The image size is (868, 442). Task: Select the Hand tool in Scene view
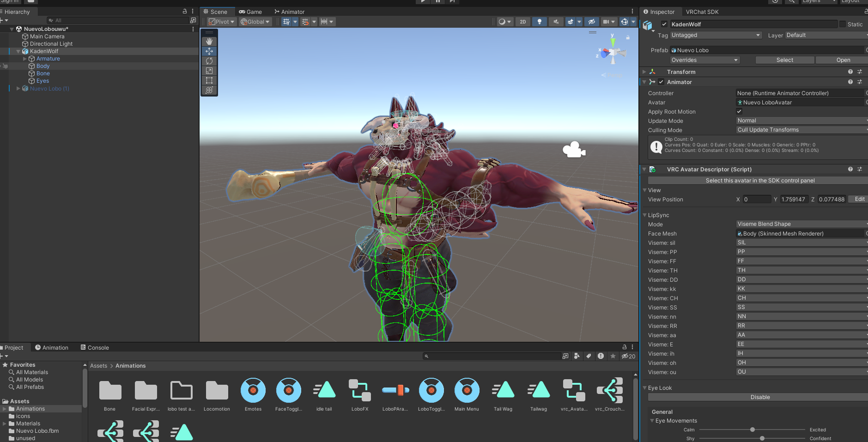pyautogui.click(x=209, y=42)
